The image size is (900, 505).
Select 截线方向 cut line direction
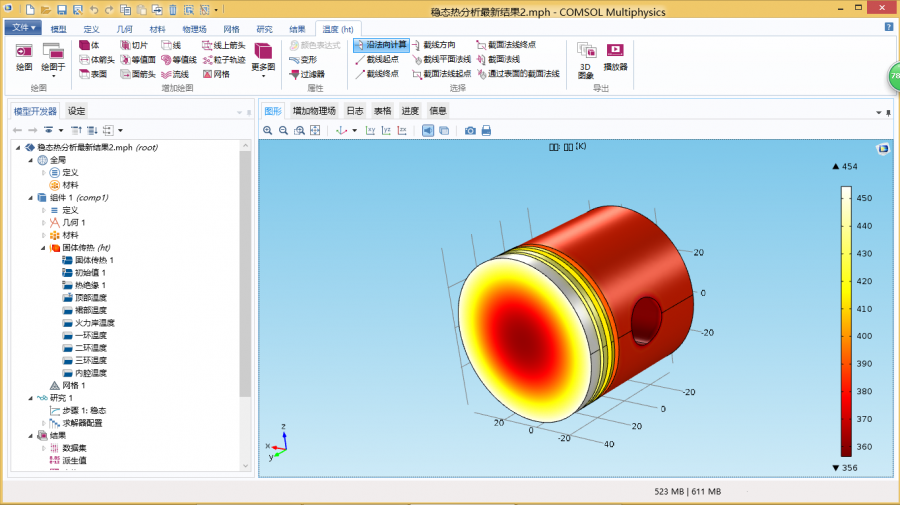(434, 45)
